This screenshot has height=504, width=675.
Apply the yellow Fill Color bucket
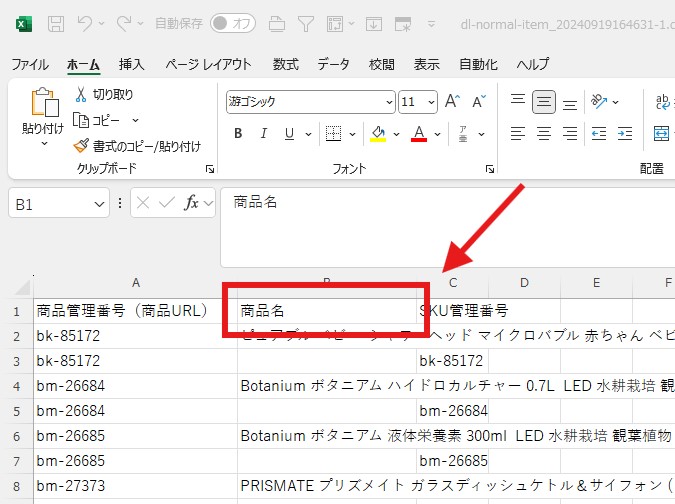pyautogui.click(x=378, y=134)
